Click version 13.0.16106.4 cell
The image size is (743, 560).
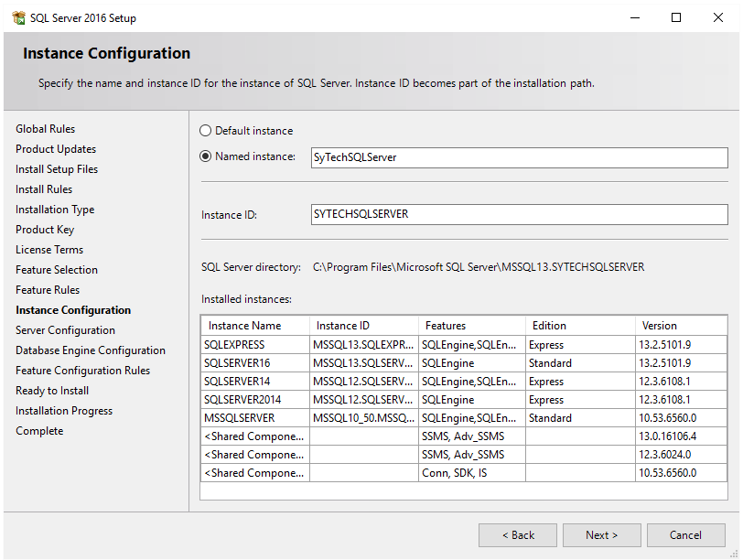[x=681, y=436]
